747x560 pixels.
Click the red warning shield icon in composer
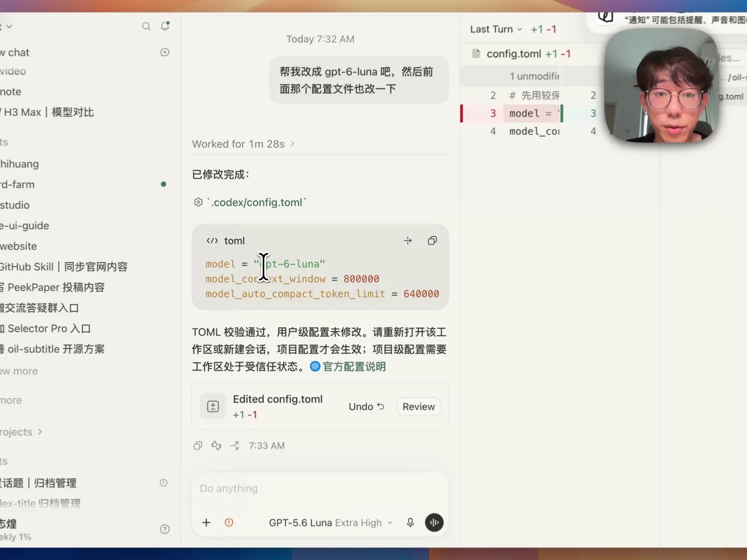[229, 523]
